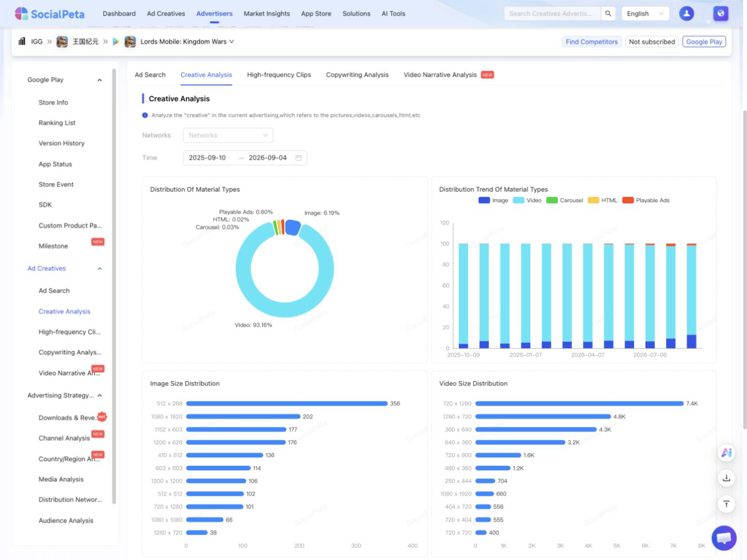Open the English language dropdown
Image resolution: width=747 pixels, height=560 pixels.
645,14
